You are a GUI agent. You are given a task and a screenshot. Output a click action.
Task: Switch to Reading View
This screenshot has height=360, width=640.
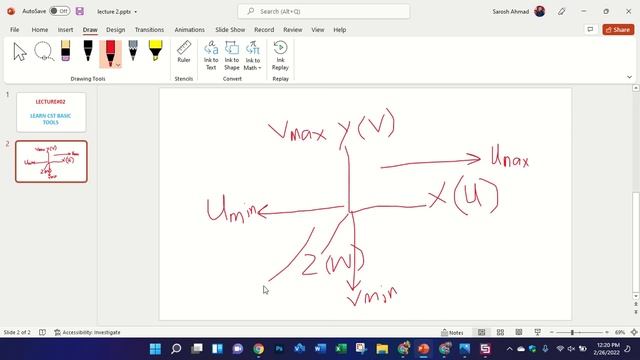tap(519, 332)
